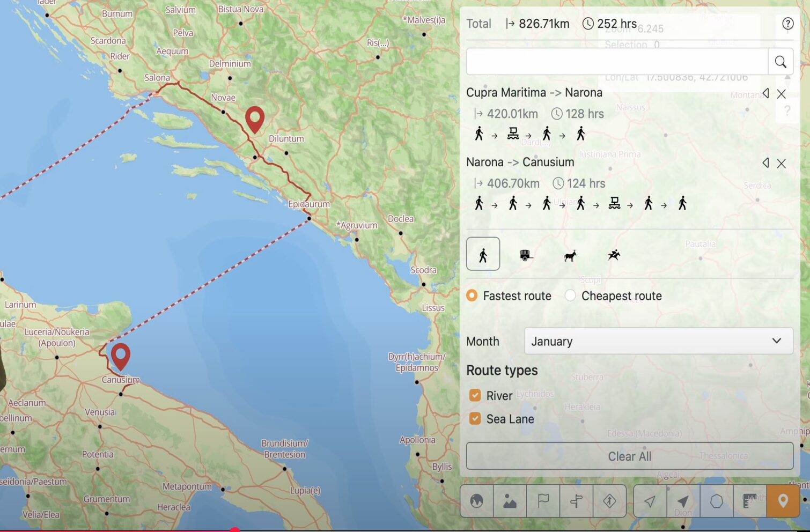Remove the Narona to Canusium route
The height and width of the screenshot is (532, 810).
pyautogui.click(x=782, y=164)
